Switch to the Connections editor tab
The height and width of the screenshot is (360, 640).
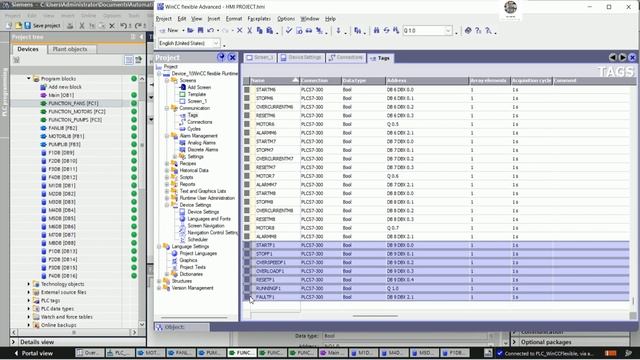(346, 58)
